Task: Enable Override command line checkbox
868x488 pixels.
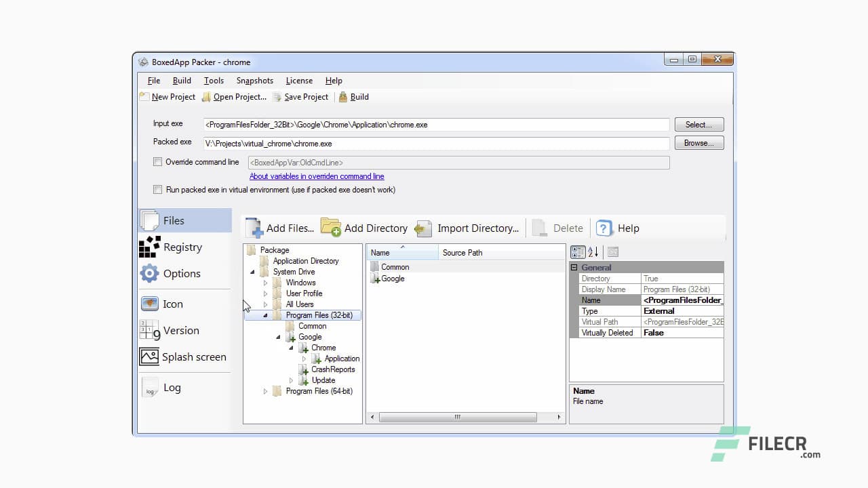Action: point(158,162)
